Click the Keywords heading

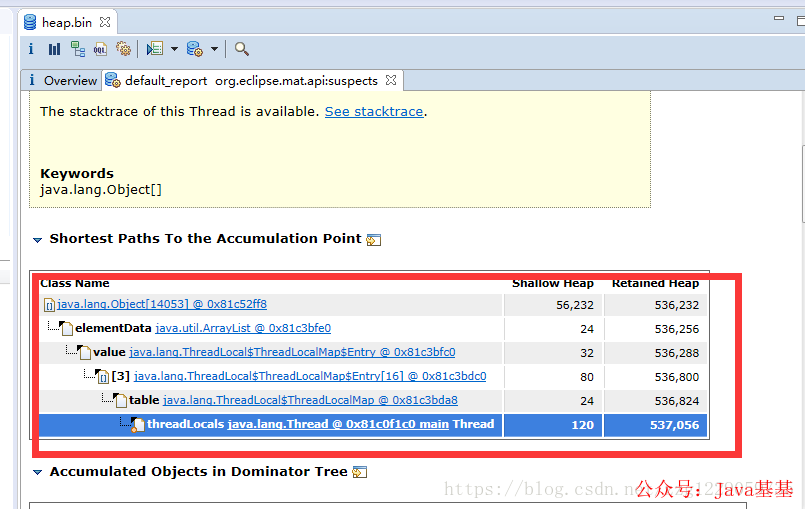coord(77,174)
